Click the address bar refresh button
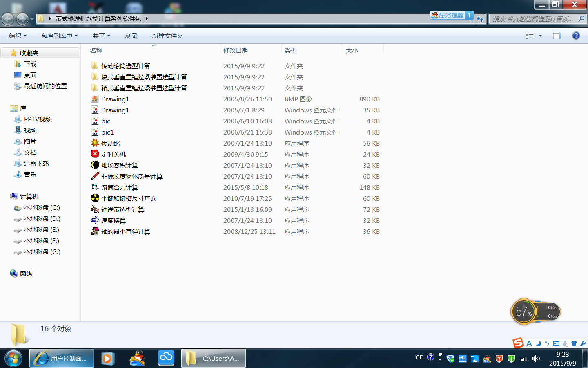588x368 pixels. pyautogui.click(x=480, y=19)
